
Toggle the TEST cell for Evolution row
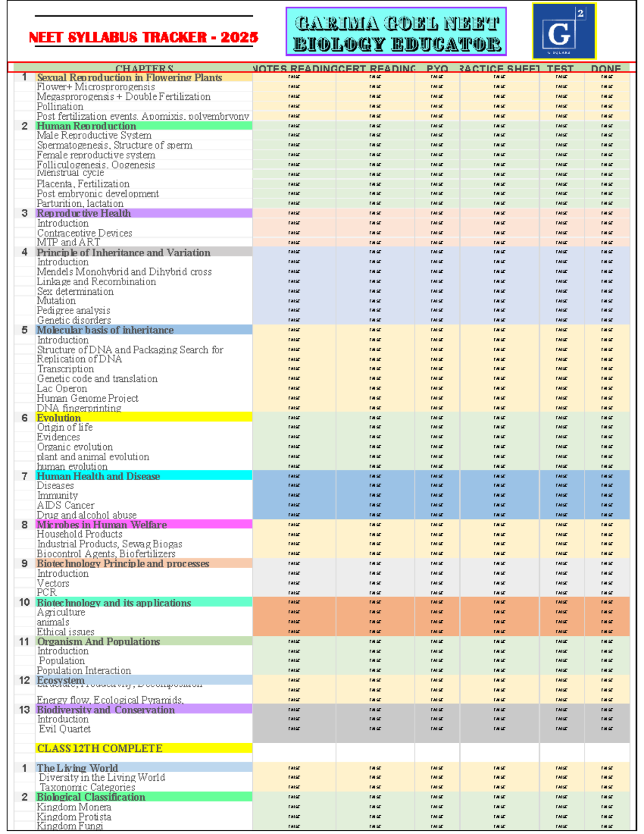tap(561, 417)
